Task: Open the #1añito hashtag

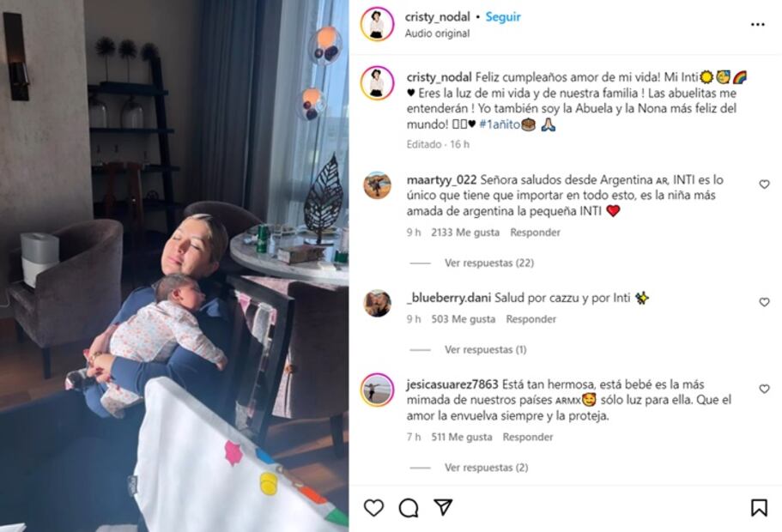Action: [x=500, y=124]
